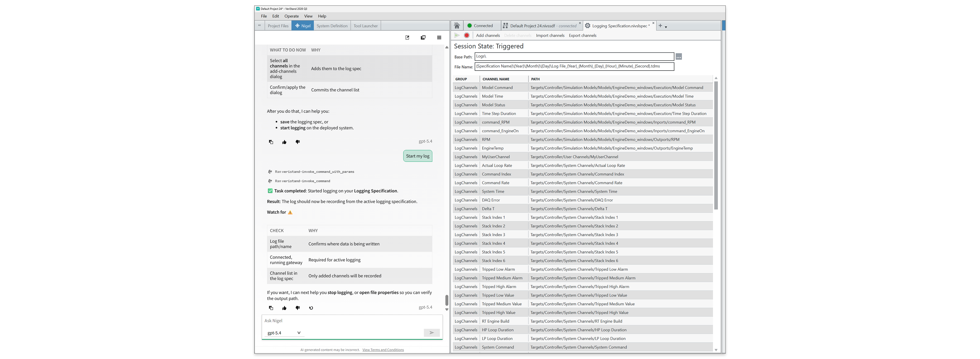This screenshot has width=980, height=359.
Task: Click the chat scroll up arrow
Action: tap(447, 47)
